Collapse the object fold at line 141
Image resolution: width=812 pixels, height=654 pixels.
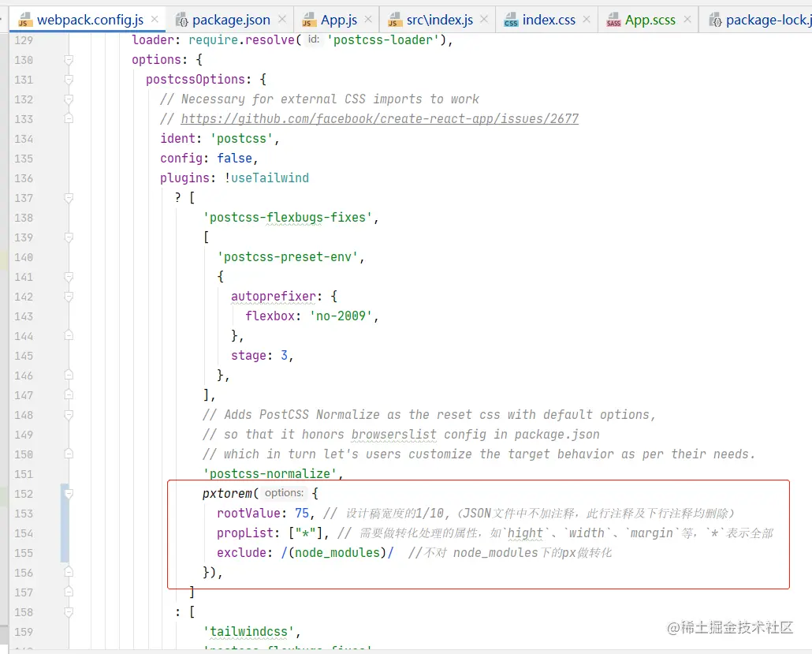(69, 277)
